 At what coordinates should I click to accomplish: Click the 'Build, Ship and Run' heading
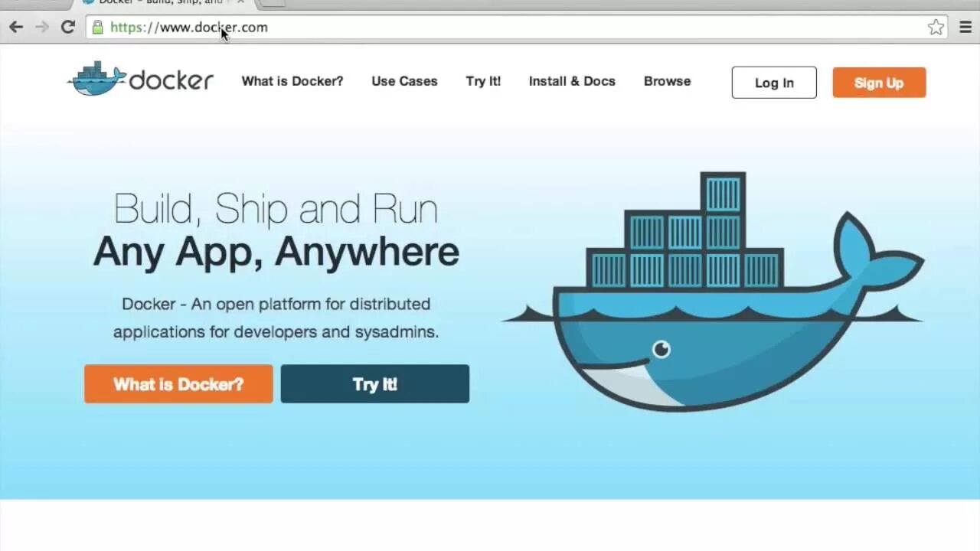(x=276, y=208)
